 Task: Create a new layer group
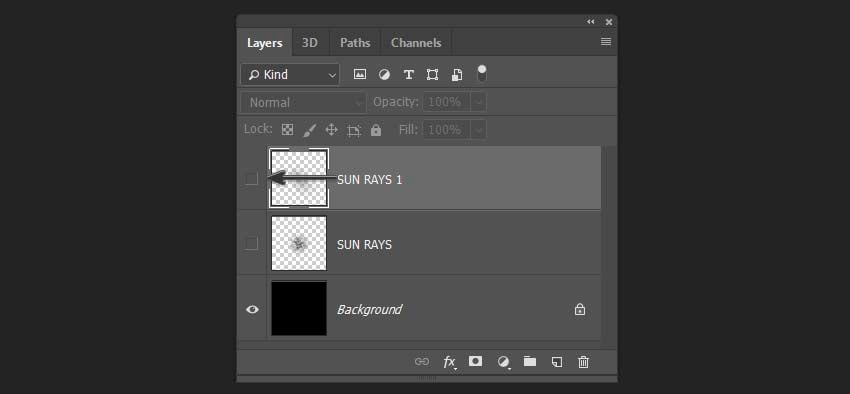[530, 361]
